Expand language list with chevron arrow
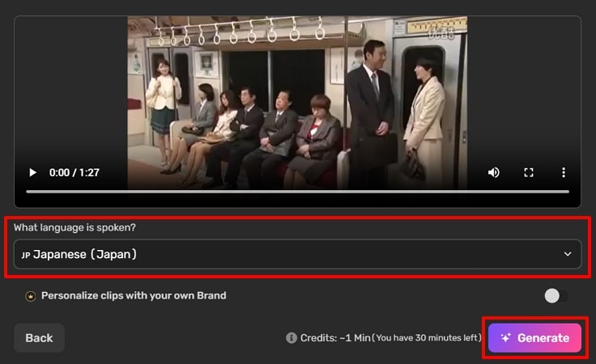The height and width of the screenshot is (364, 596). coord(568,254)
